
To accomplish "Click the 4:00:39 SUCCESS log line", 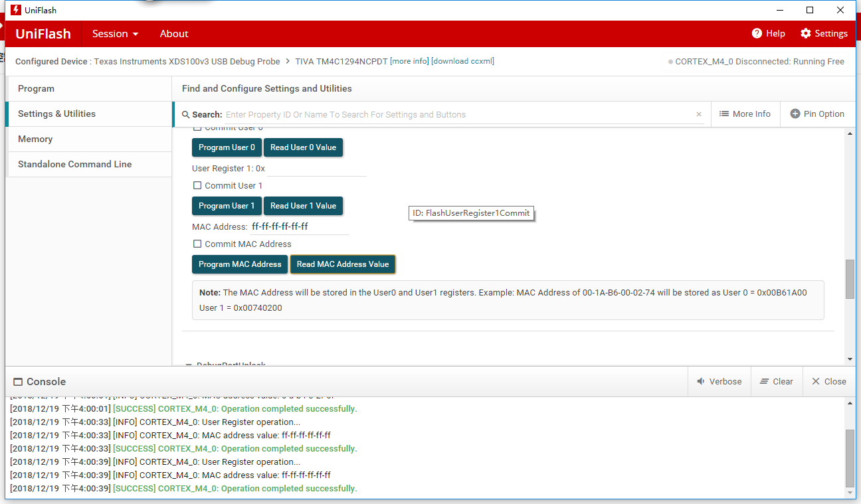I will pos(183,489).
